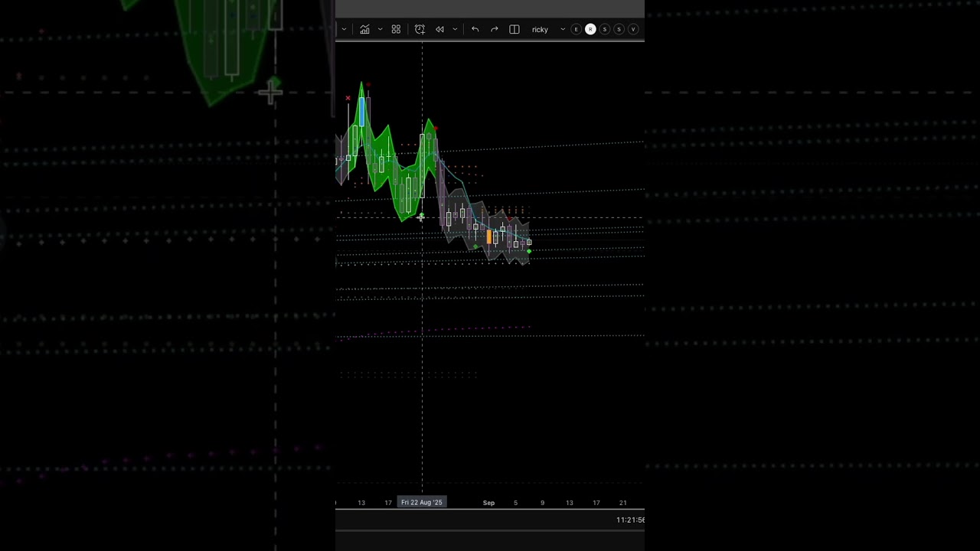Viewport: 980px width, 551px height.
Task: Click the orange candlestick on the chart
Action: [x=488, y=238]
